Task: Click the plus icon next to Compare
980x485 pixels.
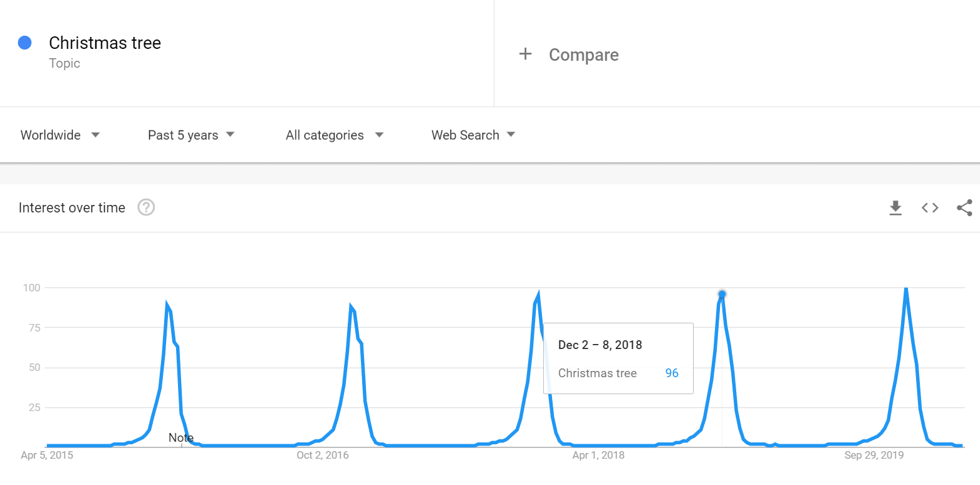Action: [525, 54]
